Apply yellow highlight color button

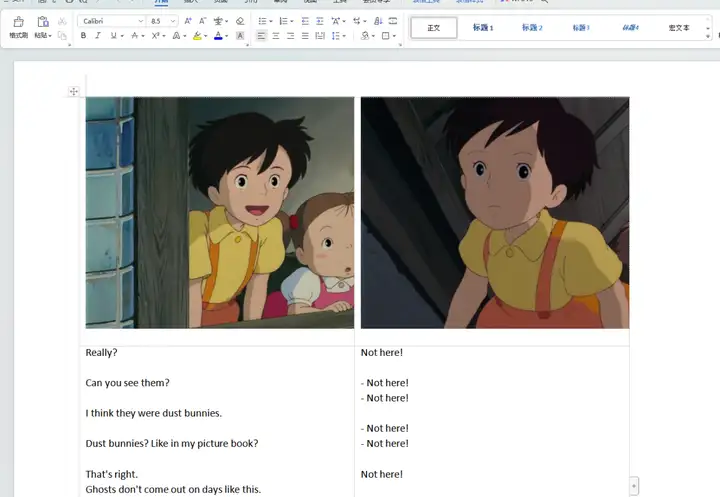pyautogui.click(x=197, y=35)
